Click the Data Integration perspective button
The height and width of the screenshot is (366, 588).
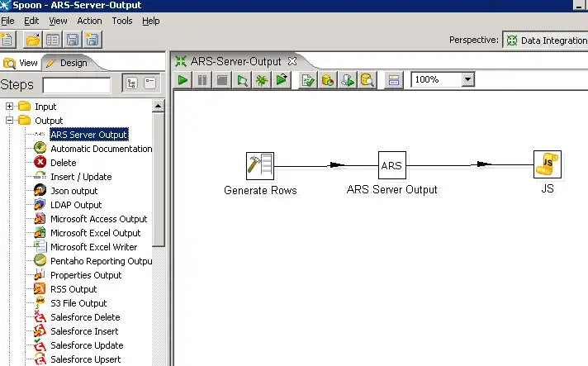point(546,40)
